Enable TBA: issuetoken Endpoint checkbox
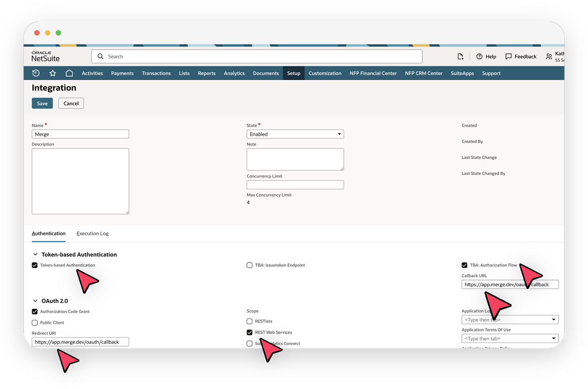This screenshot has height=389, width=588. pyautogui.click(x=250, y=265)
